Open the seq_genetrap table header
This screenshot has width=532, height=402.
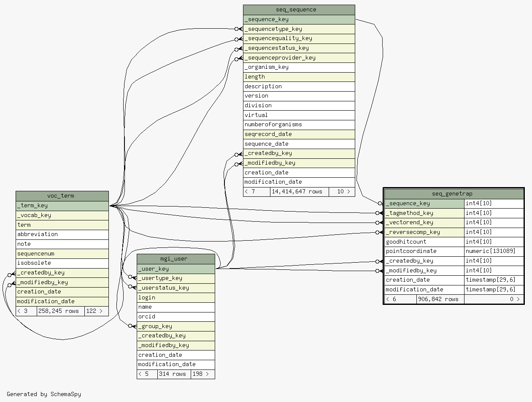(454, 194)
